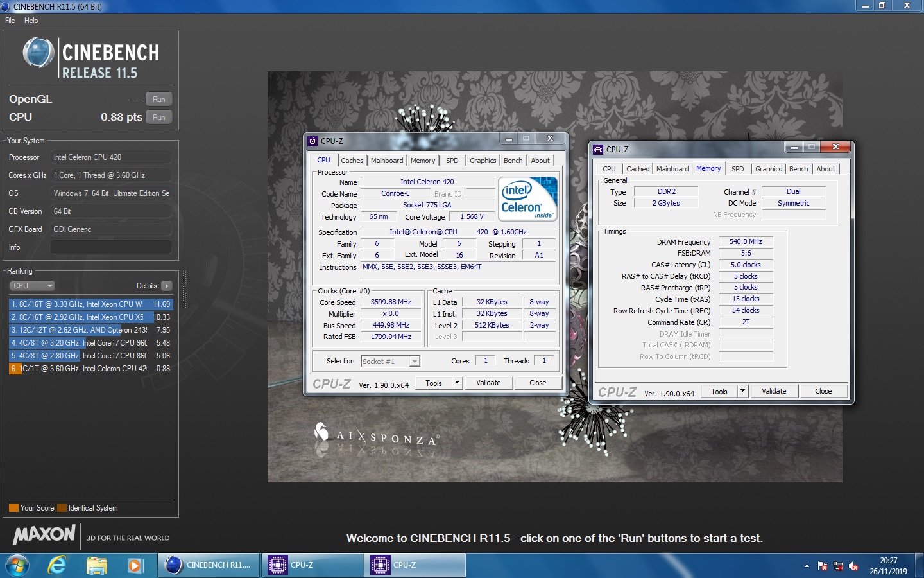This screenshot has height=578, width=924.
Task: Launch Internet Explorer from the taskbar
Action: pos(57,565)
